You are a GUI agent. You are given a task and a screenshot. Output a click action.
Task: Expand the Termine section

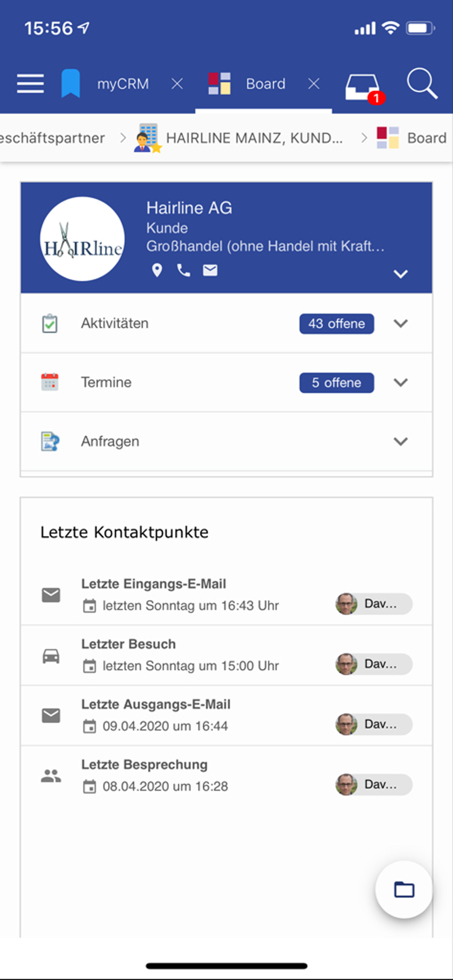401,382
